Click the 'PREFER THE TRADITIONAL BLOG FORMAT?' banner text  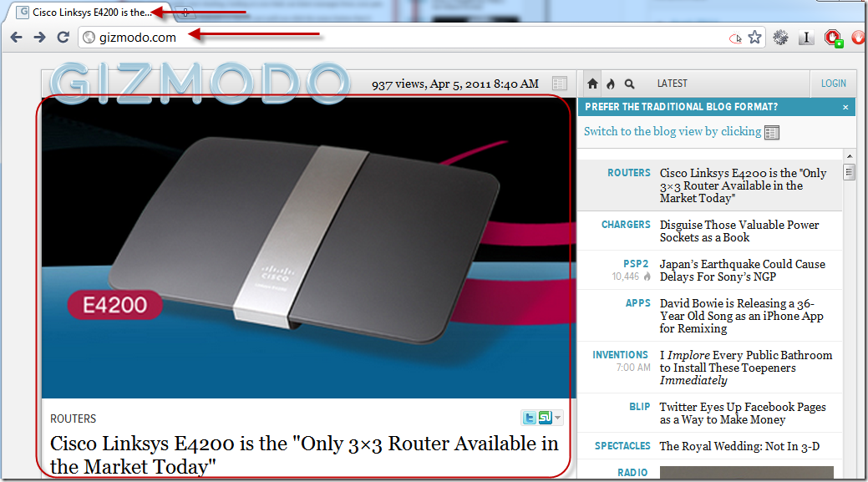click(x=682, y=108)
